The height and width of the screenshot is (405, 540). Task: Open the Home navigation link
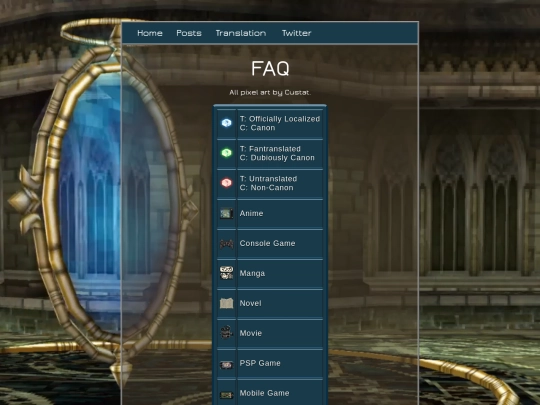click(x=149, y=33)
